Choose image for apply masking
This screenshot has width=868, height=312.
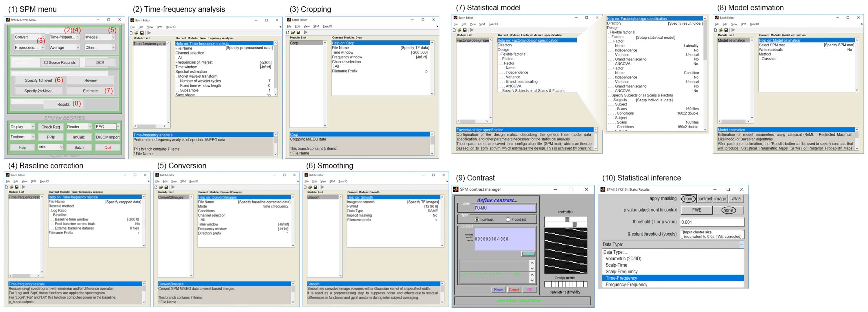pyautogui.click(x=720, y=199)
